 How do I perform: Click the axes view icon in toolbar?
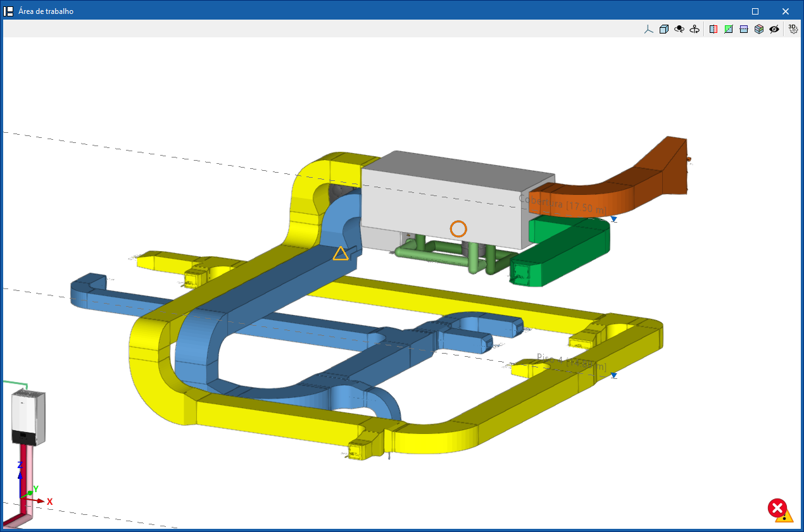coord(648,29)
